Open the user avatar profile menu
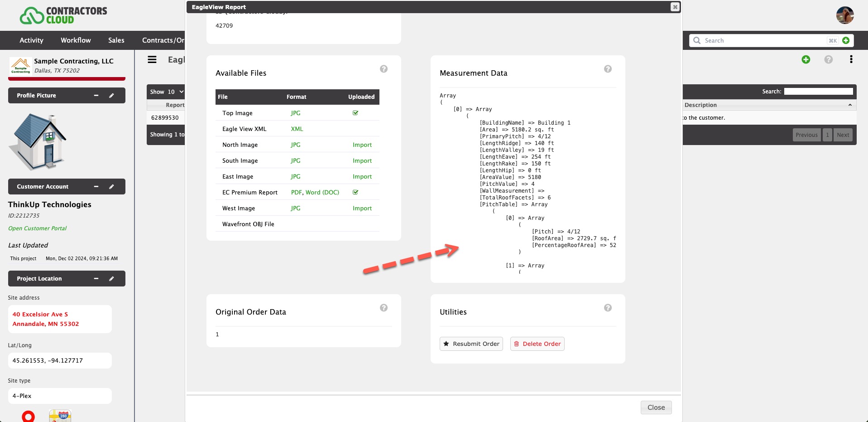 845,15
